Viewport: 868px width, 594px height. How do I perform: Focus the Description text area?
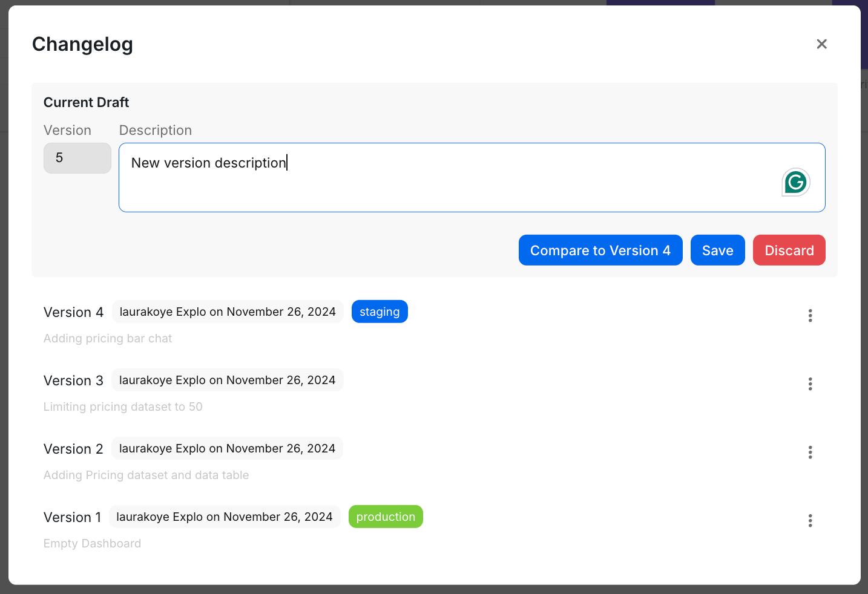coord(472,178)
